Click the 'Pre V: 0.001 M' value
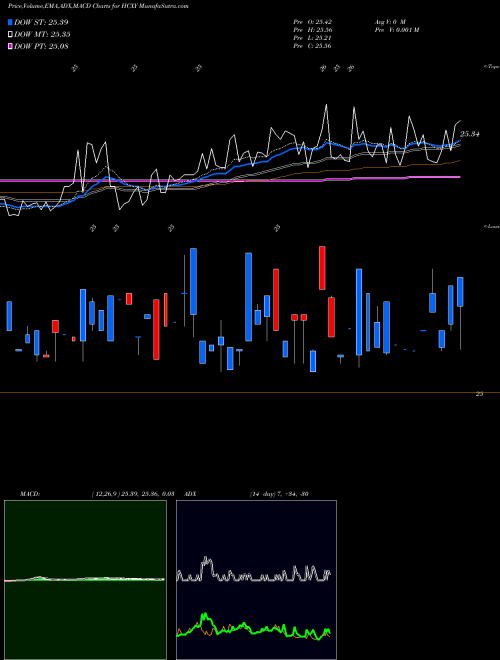The height and width of the screenshot is (660, 500). coord(396,30)
